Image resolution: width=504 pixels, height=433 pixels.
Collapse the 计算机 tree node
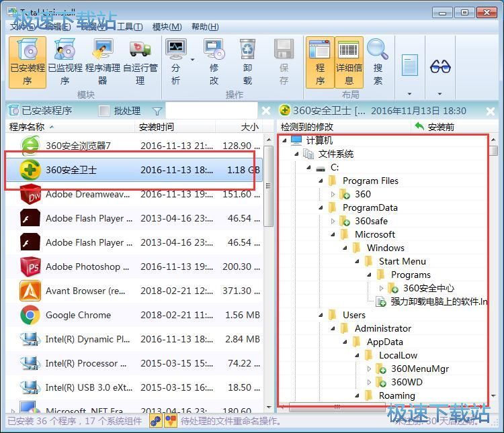pyautogui.click(x=284, y=140)
